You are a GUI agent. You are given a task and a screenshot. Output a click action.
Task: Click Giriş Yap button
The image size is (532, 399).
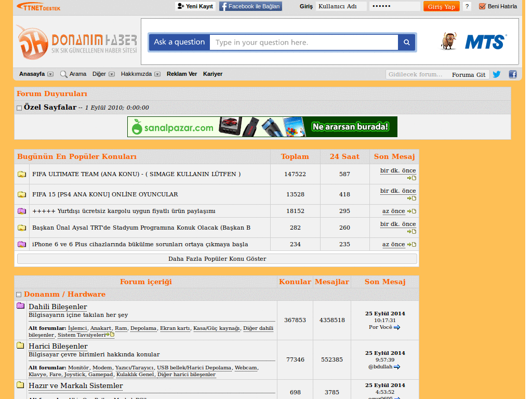point(442,6)
